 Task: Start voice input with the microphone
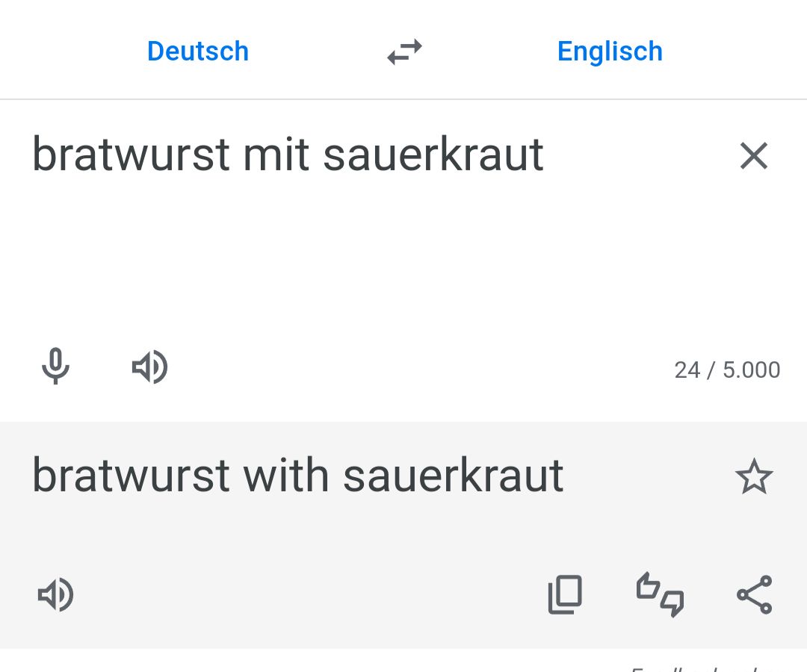pyautogui.click(x=55, y=367)
